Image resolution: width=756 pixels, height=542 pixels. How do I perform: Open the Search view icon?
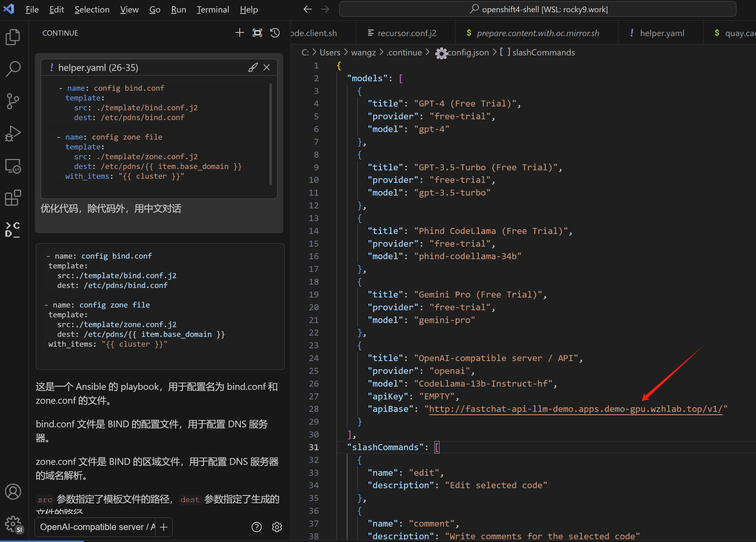click(13, 69)
